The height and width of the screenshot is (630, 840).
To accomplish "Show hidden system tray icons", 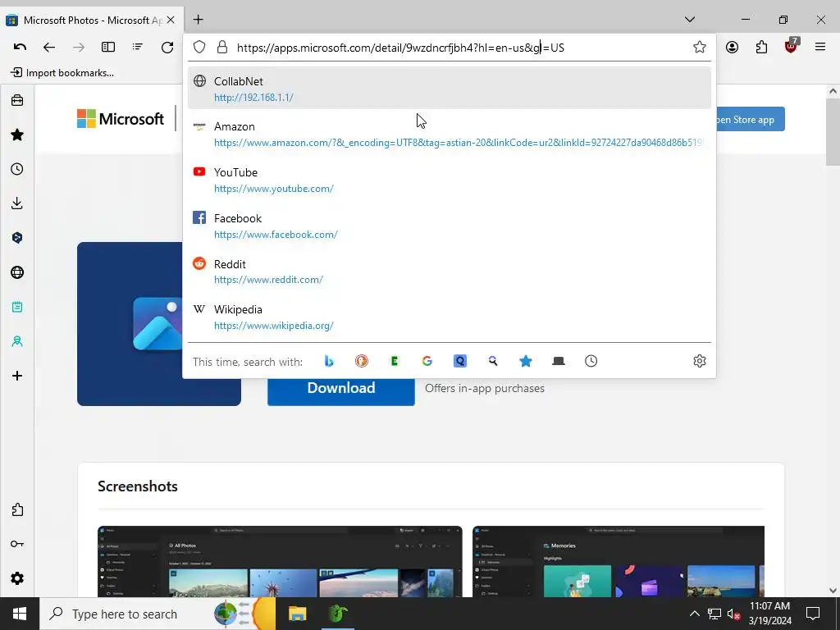I will 694,614.
